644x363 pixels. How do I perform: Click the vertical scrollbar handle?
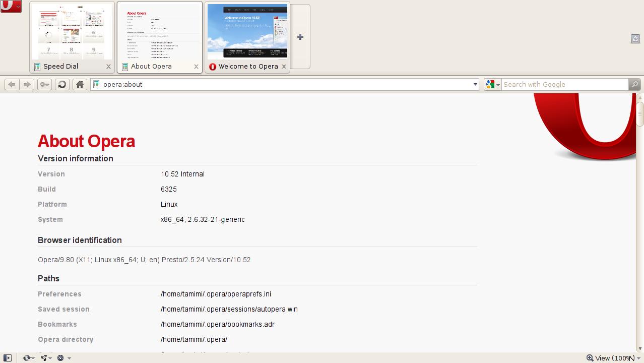640,113
